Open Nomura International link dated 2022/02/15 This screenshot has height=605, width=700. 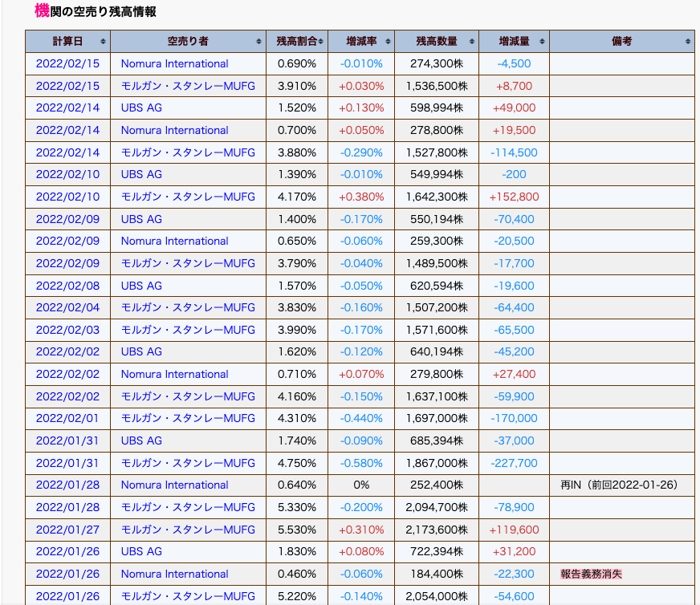174,64
